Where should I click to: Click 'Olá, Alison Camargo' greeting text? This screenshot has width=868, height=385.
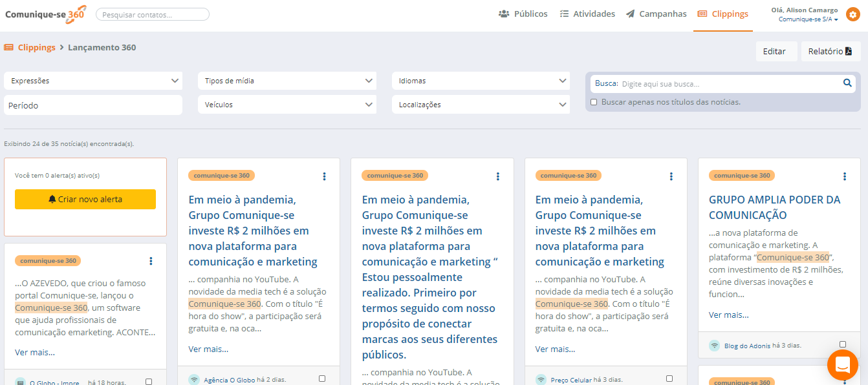point(805,10)
